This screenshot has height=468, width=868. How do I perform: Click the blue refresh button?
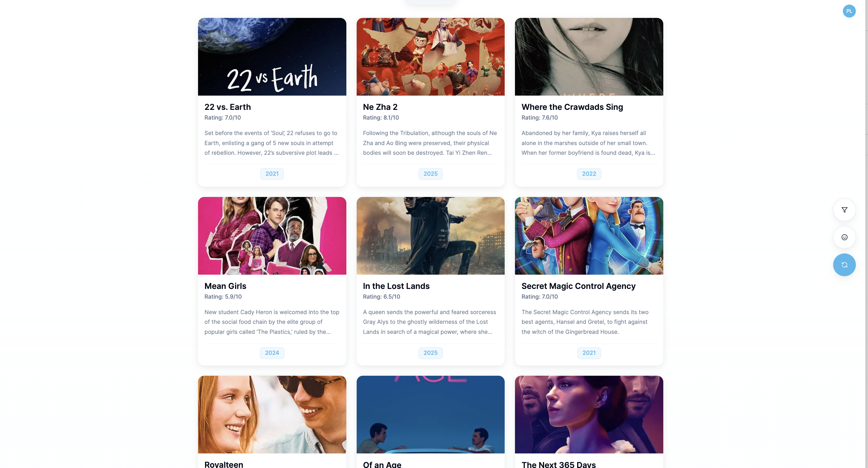[x=844, y=265]
